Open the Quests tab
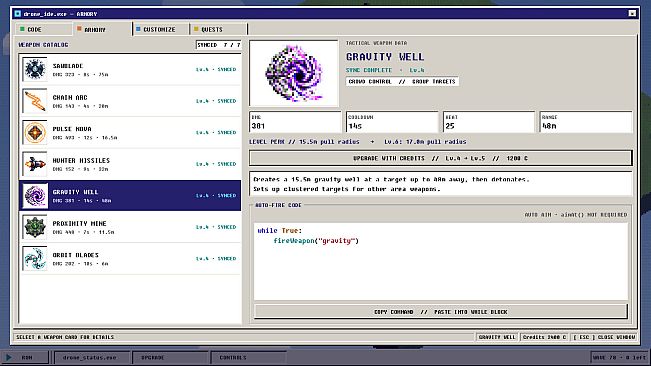Image resolution: width=651 pixels, height=366 pixels. click(x=218, y=29)
